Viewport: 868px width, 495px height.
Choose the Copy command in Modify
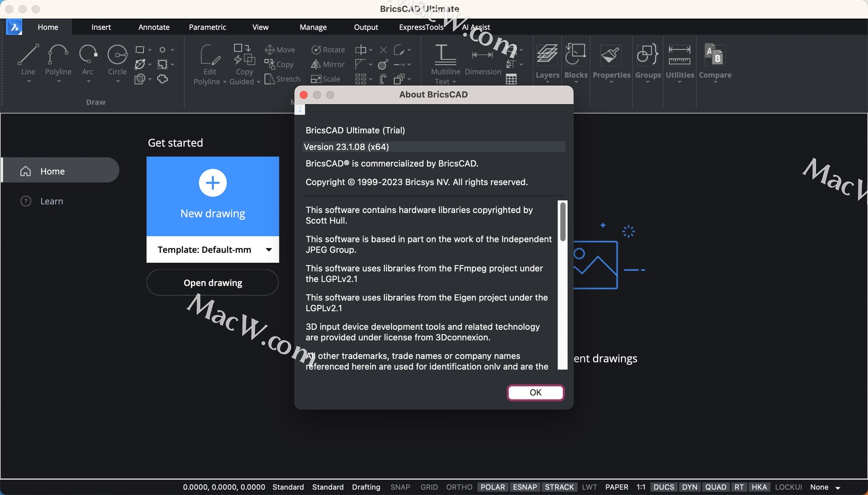279,64
